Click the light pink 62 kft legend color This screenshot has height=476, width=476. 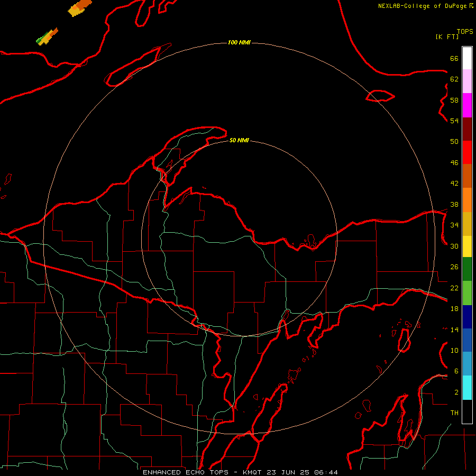(467, 81)
